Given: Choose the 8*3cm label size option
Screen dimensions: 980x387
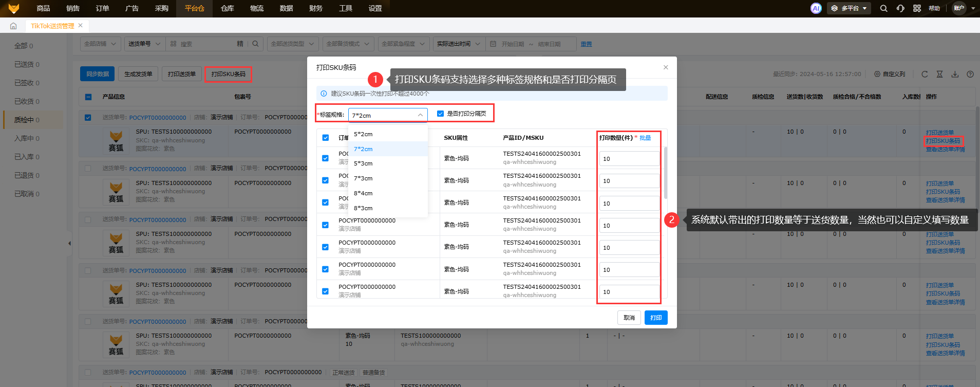Looking at the screenshot, I should coord(388,208).
